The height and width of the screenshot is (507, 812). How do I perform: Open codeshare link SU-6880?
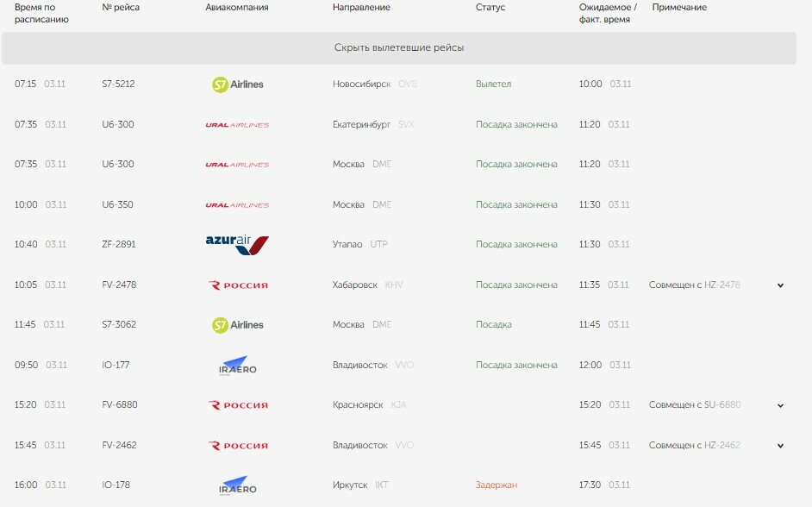coord(722,405)
